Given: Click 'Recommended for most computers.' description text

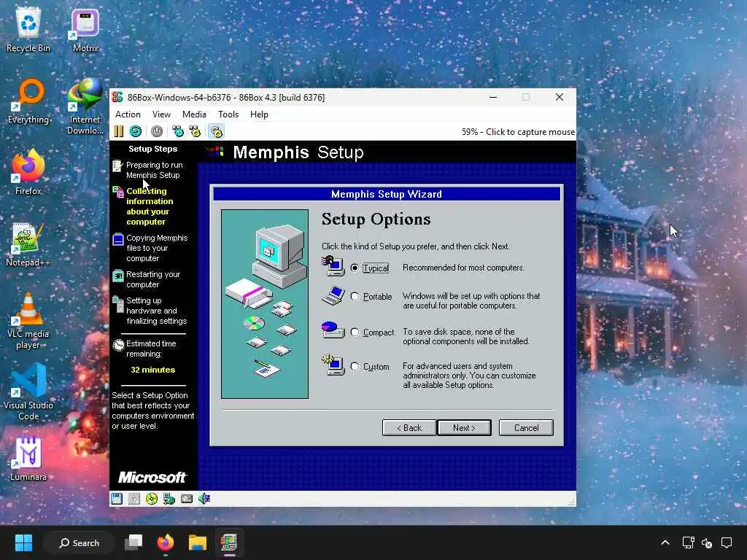Looking at the screenshot, I should click(x=463, y=268).
